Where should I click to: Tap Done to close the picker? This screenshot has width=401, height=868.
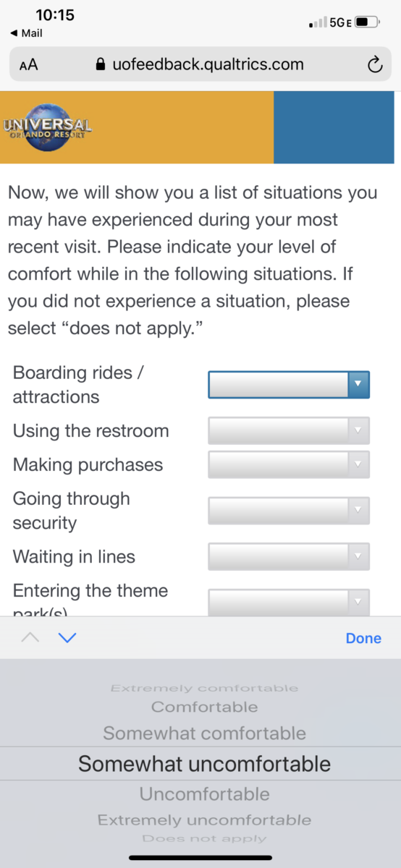tap(363, 638)
